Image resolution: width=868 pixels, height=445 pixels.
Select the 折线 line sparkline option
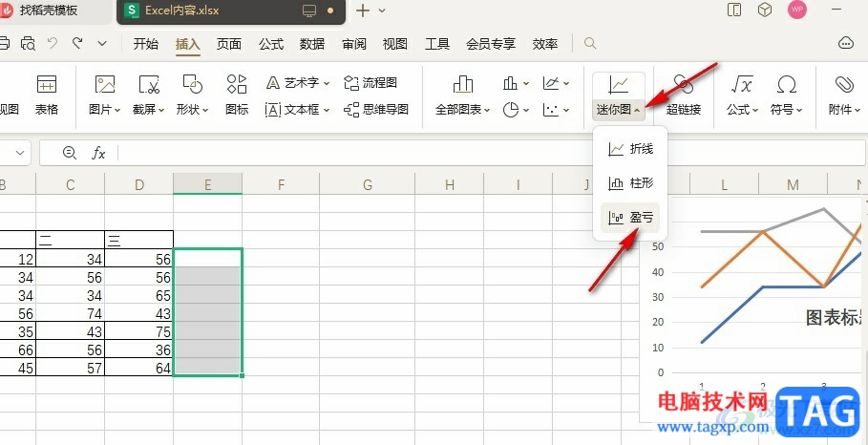[630, 149]
